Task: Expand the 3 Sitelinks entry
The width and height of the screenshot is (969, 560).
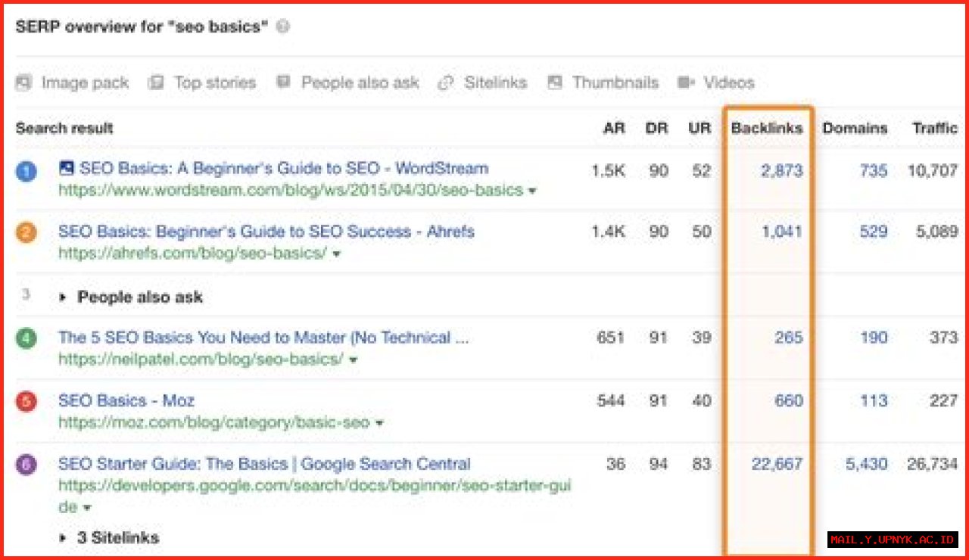Action: [64, 538]
